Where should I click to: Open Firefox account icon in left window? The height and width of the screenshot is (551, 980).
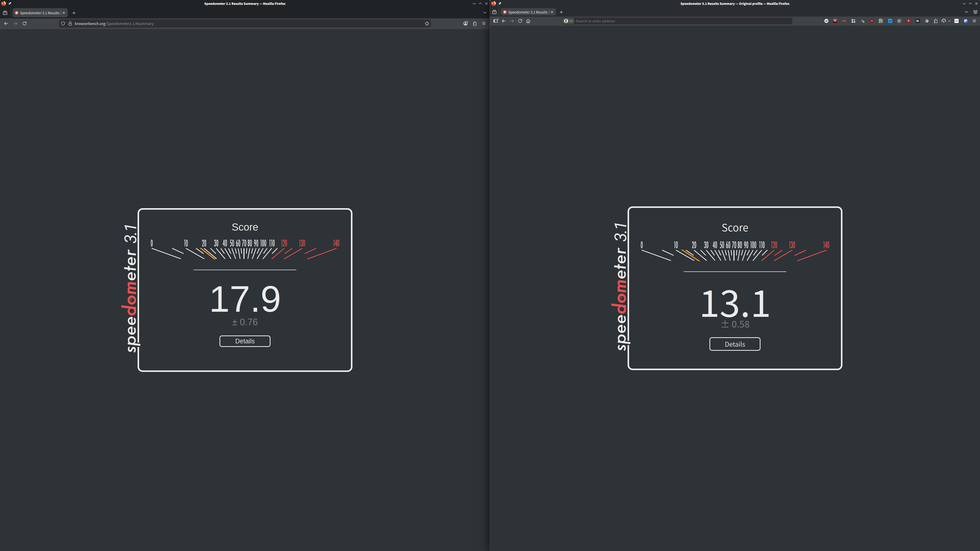[465, 23]
